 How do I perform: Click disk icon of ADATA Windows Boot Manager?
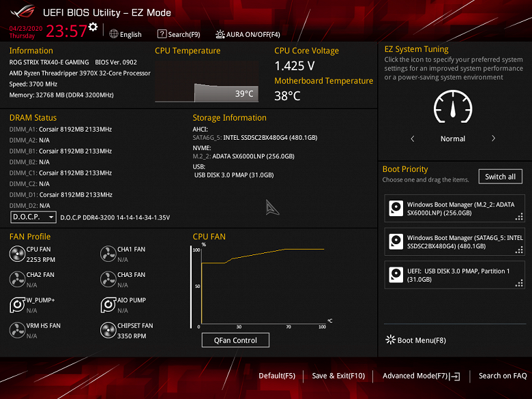point(396,208)
